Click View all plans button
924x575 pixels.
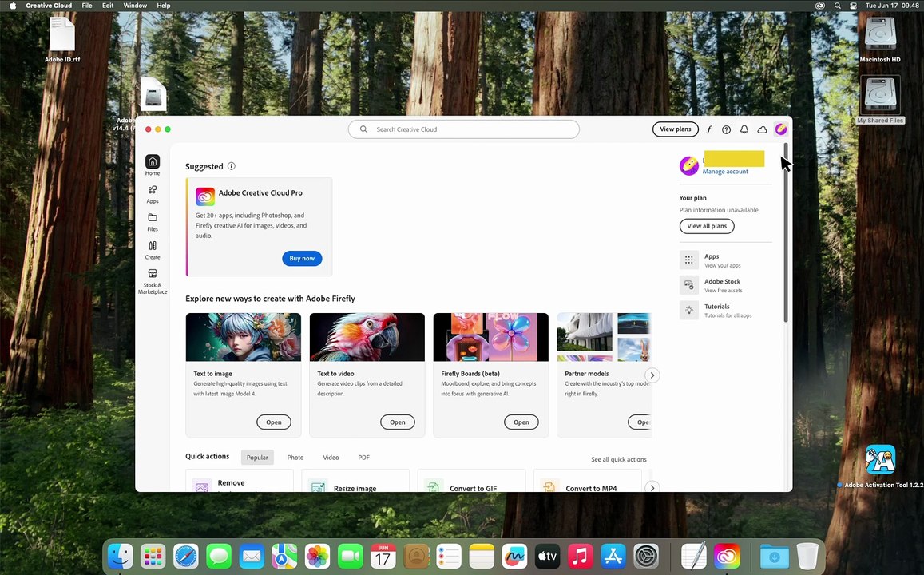pos(707,226)
